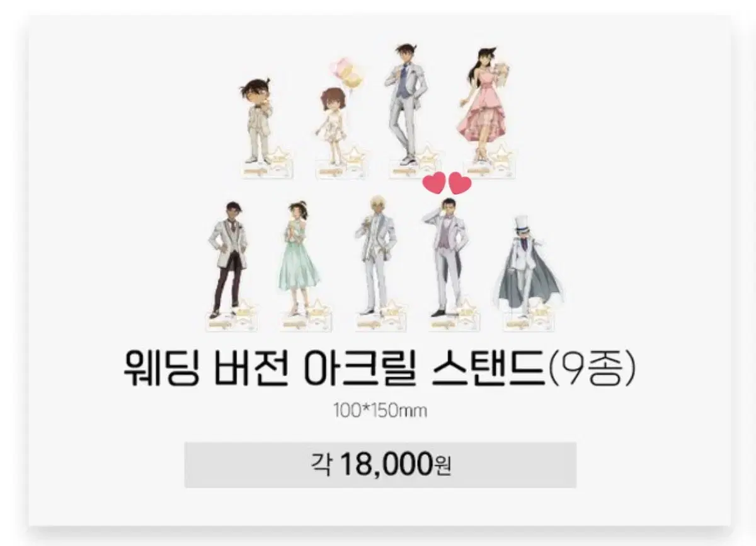This screenshot has width=756, height=546.
Task: Click the 18,000 price number
Action: click(386, 465)
